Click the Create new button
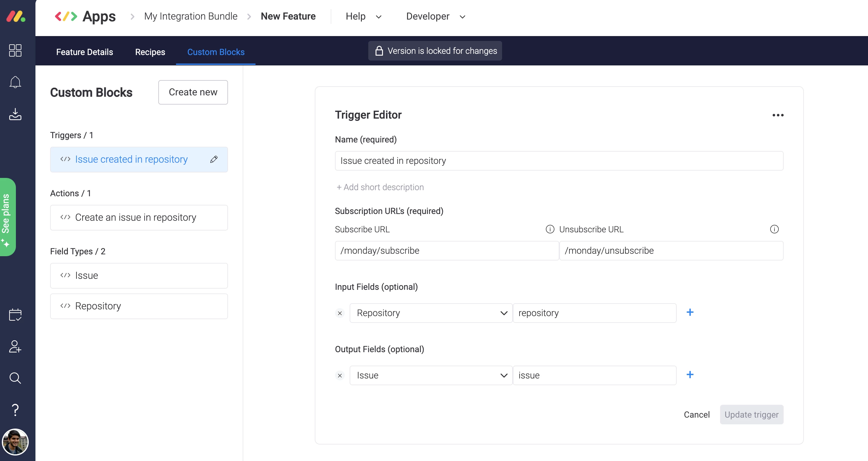Viewport: 868px width, 461px height. 193,92
